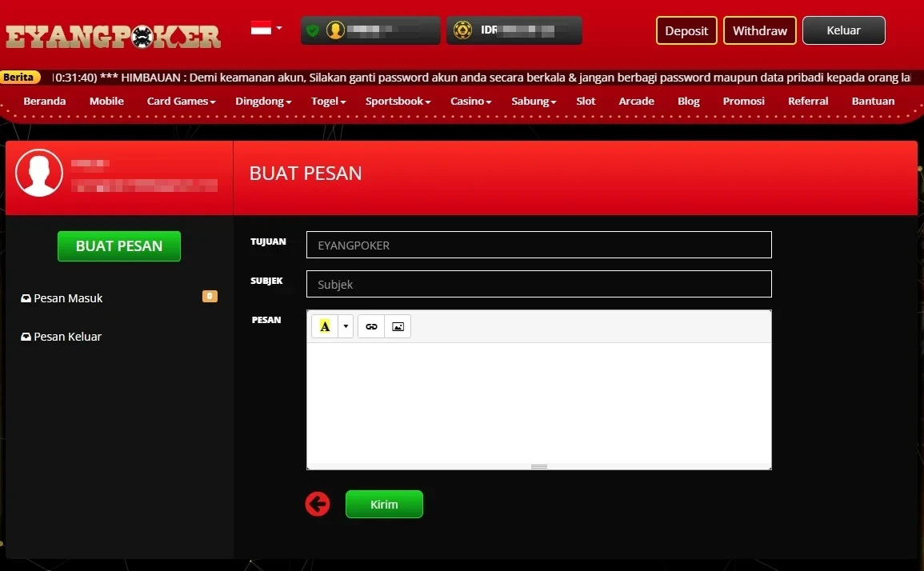Open Pesan Keluar sent messages
This screenshot has height=571, width=924.
pos(67,337)
